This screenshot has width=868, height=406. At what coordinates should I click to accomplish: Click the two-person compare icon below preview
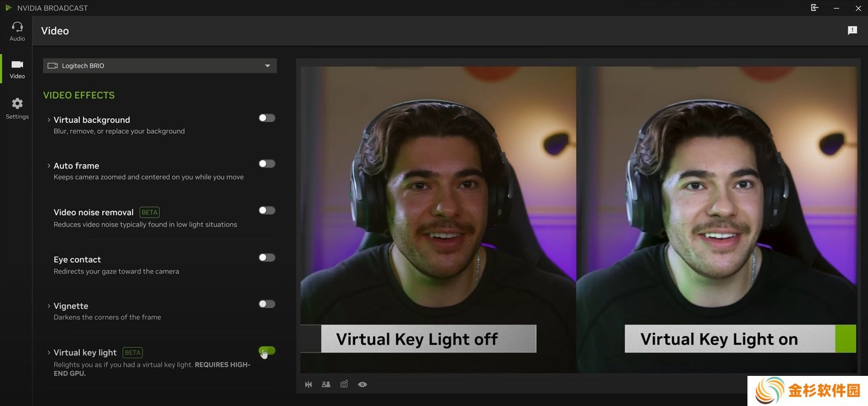point(326,384)
